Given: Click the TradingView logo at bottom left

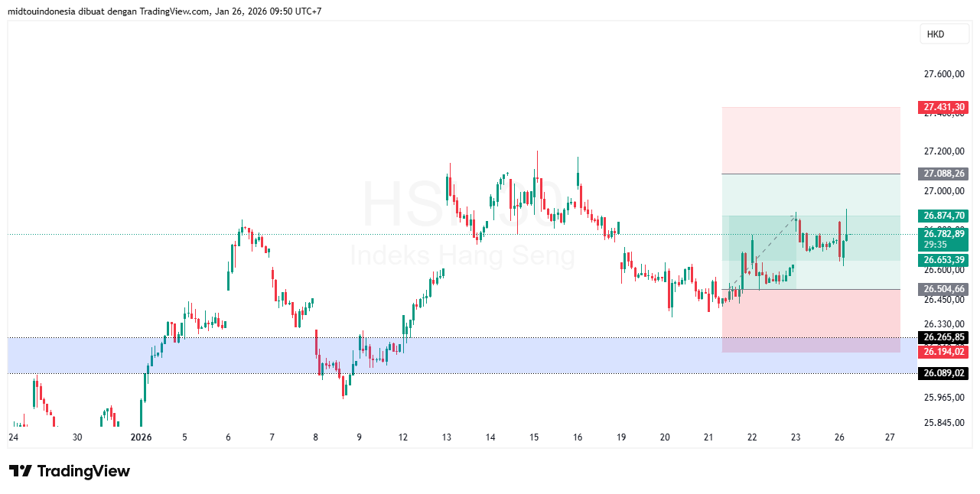Looking at the screenshot, I should tap(70, 471).
